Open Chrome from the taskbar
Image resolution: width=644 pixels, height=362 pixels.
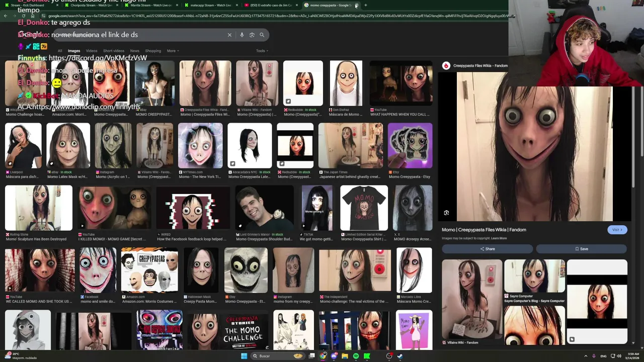[x=323, y=356]
